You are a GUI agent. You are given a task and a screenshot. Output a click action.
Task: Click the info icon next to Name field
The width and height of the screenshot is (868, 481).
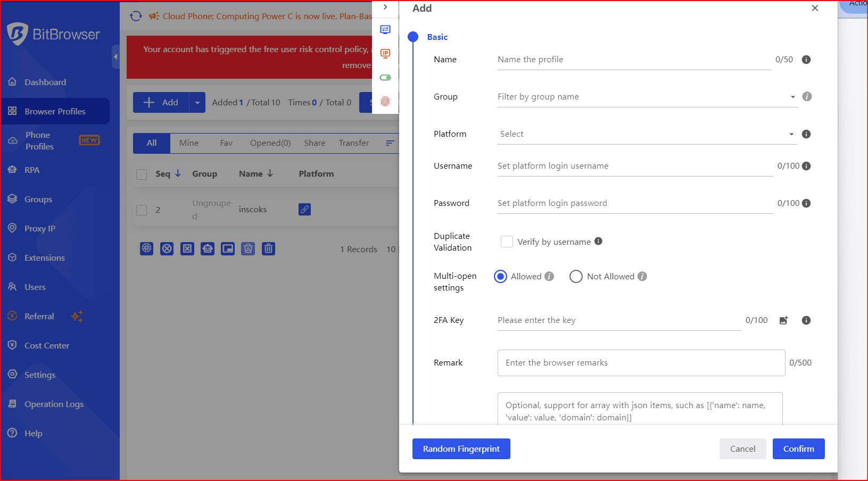[806, 60]
